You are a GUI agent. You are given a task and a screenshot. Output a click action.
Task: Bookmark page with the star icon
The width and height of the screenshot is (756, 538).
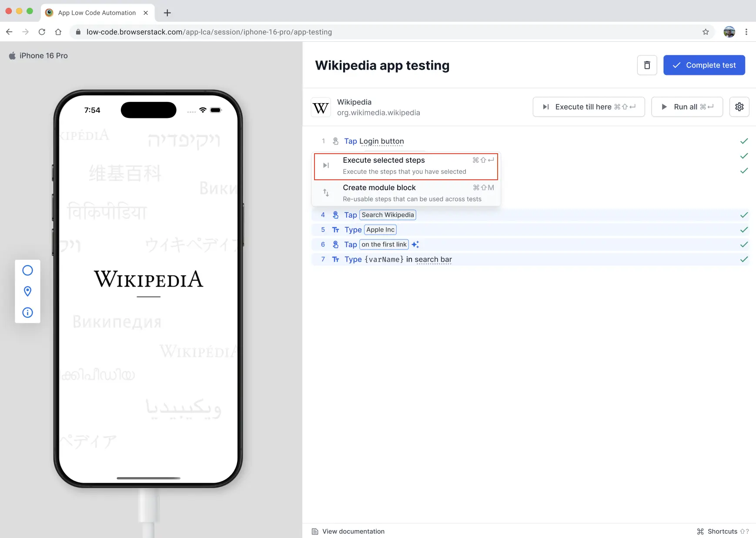pos(706,32)
